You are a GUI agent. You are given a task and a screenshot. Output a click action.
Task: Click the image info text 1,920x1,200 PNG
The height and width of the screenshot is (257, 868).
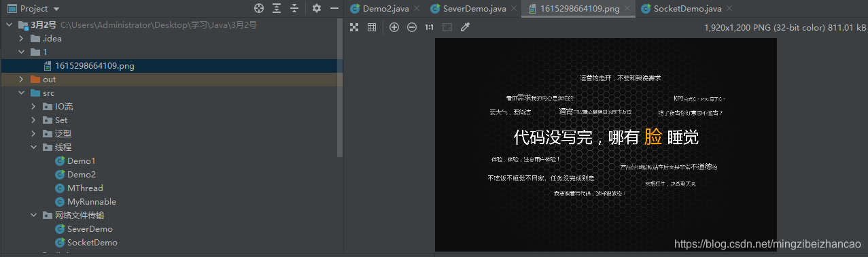pos(785,27)
